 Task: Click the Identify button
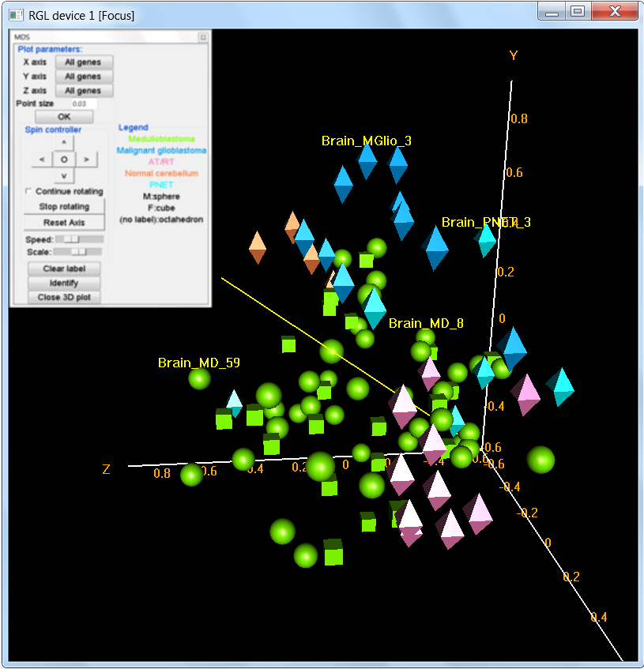click(64, 283)
